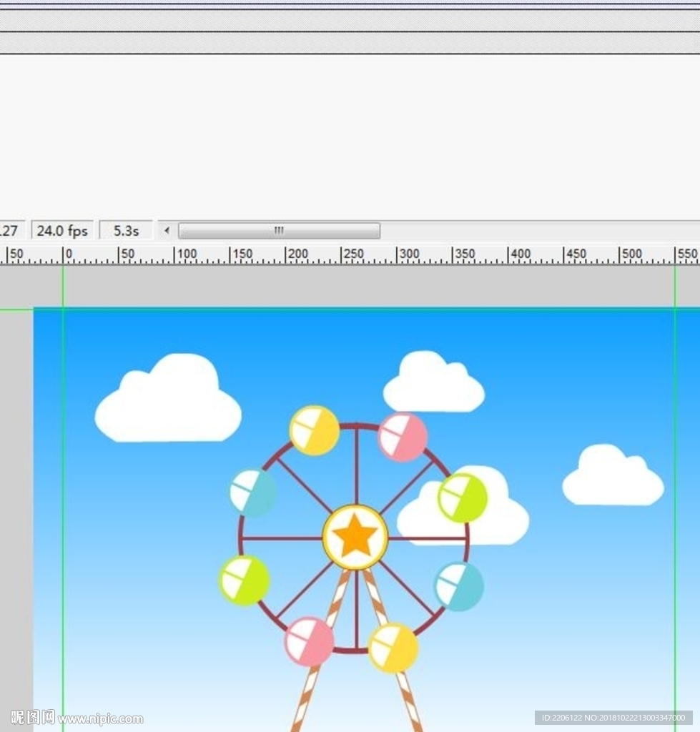700x732 pixels.
Task: Click the ruler mark labeled 300
Action: (x=408, y=254)
